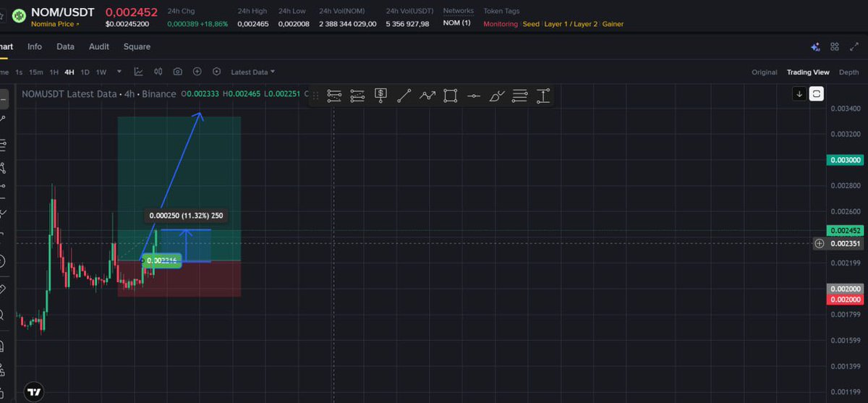This screenshot has width=868, height=403.
Task: Click the 0.000250 (11.32%) measurement label
Action: click(x=186, y=216)
